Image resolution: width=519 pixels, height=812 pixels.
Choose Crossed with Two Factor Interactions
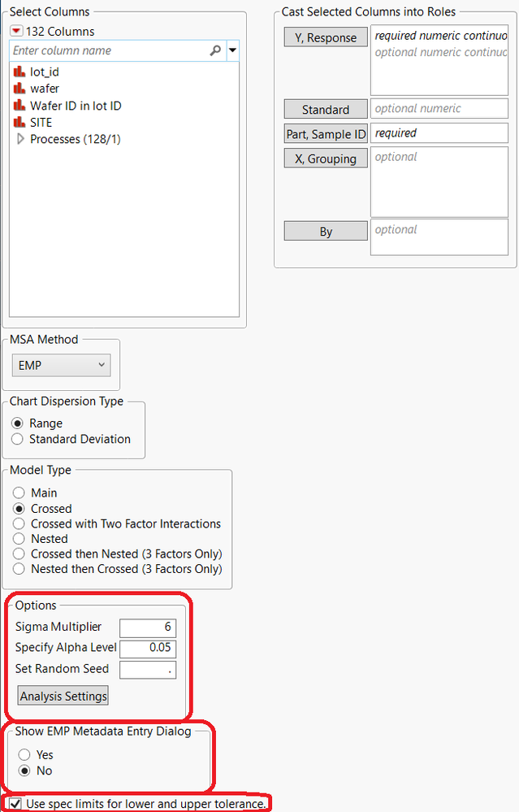tap(19, 523)
